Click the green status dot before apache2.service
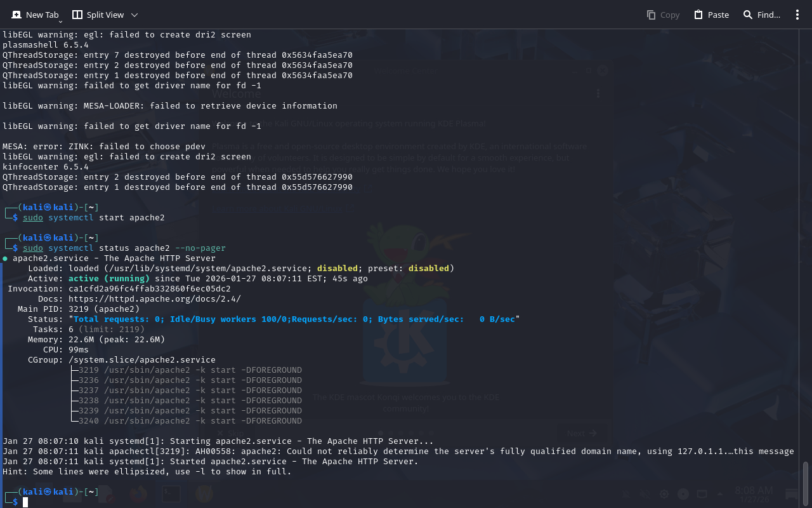The height and width of the screenshot is (508, 812). 5,258
